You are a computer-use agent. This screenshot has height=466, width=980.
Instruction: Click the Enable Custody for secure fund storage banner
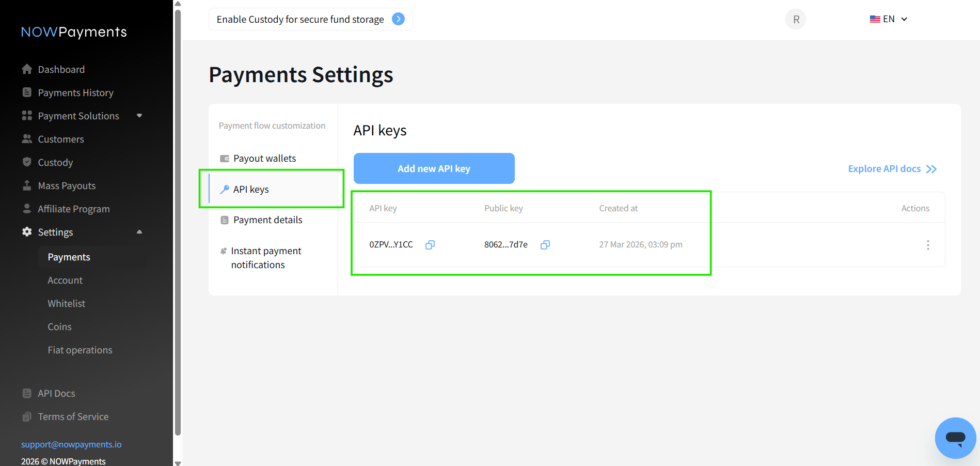tap(310, 19)
